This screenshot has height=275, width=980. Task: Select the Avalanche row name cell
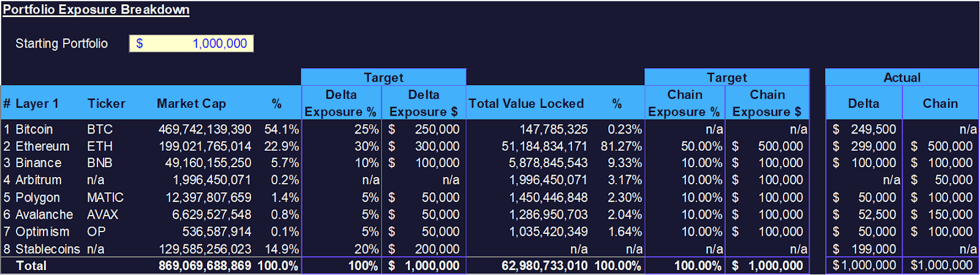point(44,214)
